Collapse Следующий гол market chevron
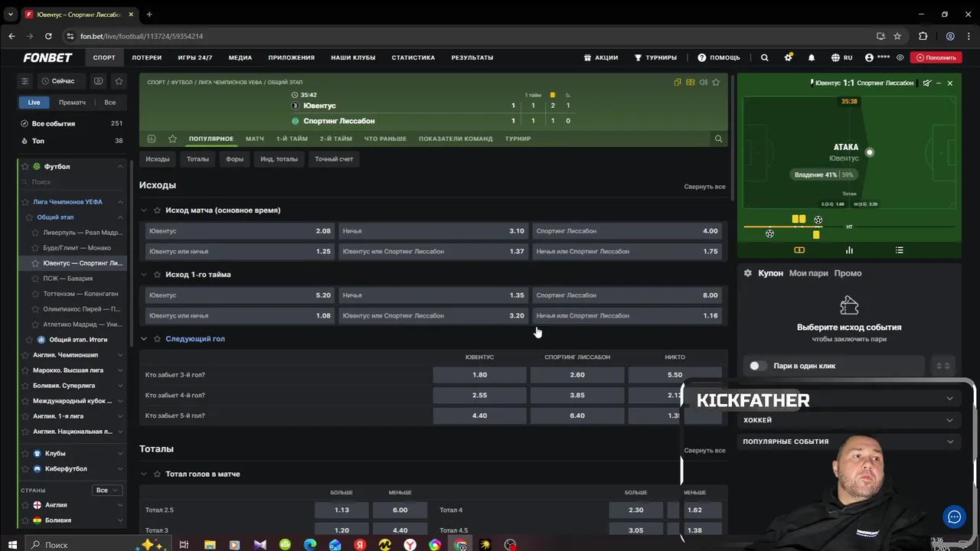This screenshot has width=980, height=551. coord(143,338)
